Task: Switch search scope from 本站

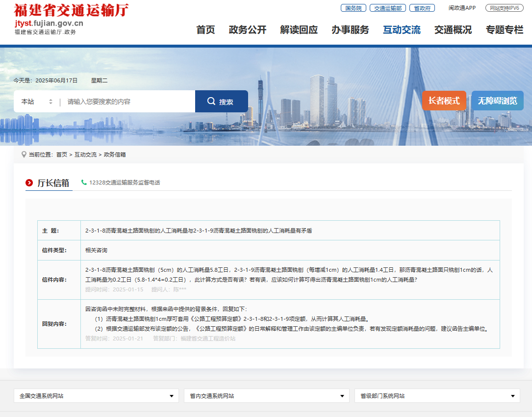Action: (37, 101)
